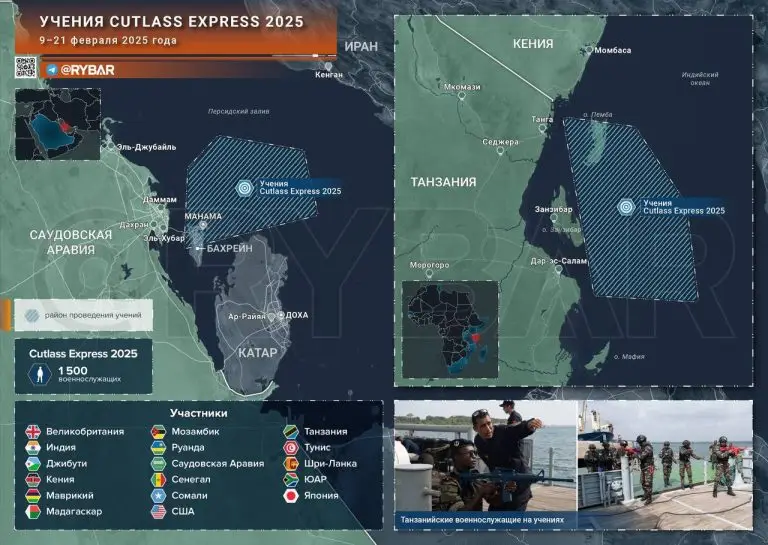
Task: Open the Africa inset map thumbnail
Action: 449,328
